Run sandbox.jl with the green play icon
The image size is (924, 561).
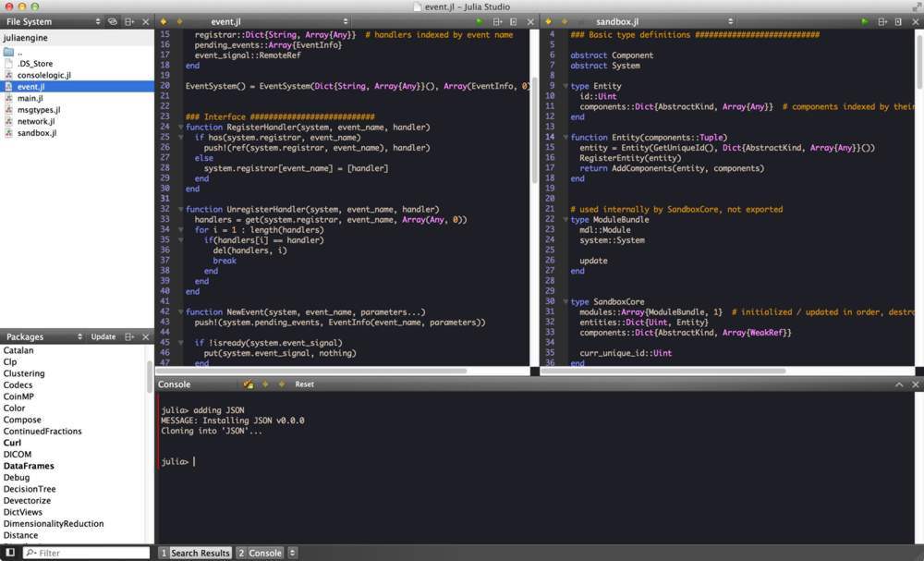pyautogui.click(x=865, y=22)
